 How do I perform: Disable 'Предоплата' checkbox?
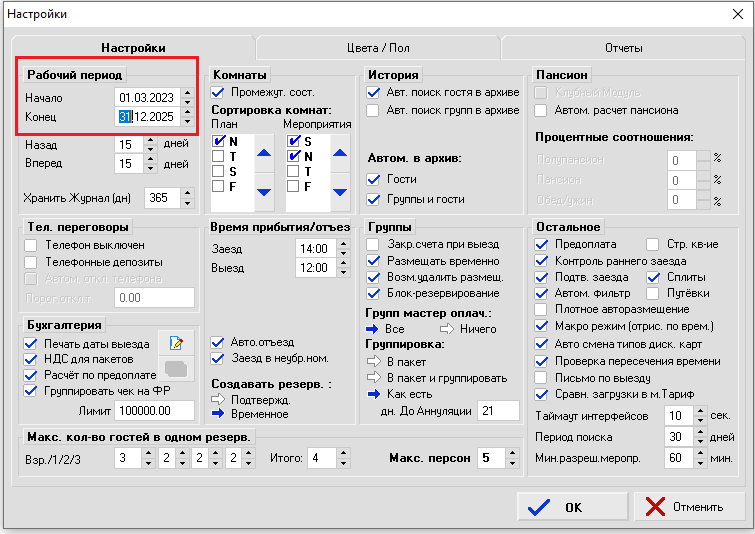click(x=542, y=244)
